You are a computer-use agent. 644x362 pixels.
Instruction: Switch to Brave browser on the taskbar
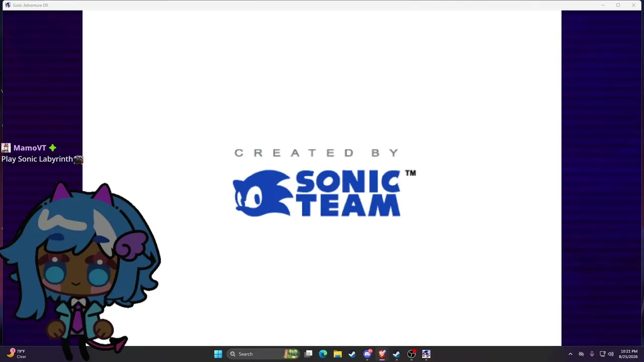[382, 354]
